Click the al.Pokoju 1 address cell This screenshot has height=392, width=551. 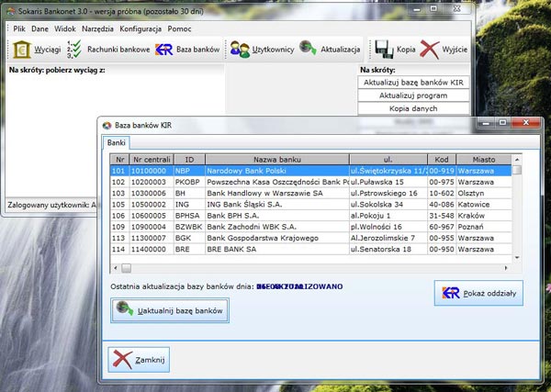pyautogui.click(x=388, y=216)
